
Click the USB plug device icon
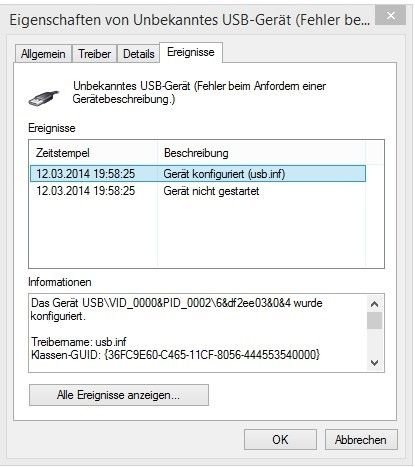[x=44, y=98]
